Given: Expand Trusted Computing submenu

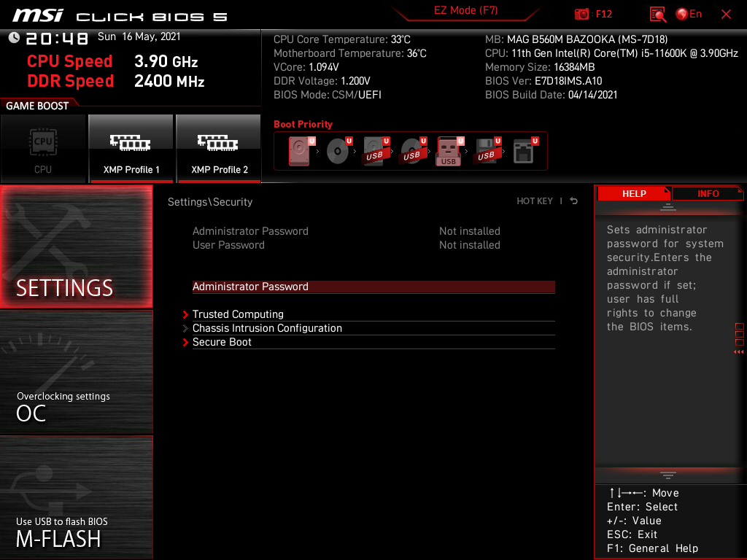Looking at the screenshot, I should [373, 314].
